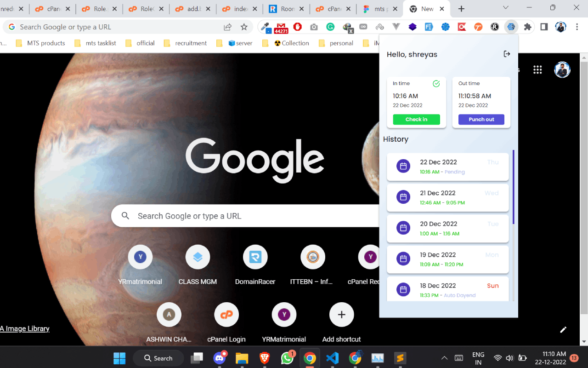Click the Pending status on 22 Dec entry
Screen dimensions: 588x368
(455, 172)
